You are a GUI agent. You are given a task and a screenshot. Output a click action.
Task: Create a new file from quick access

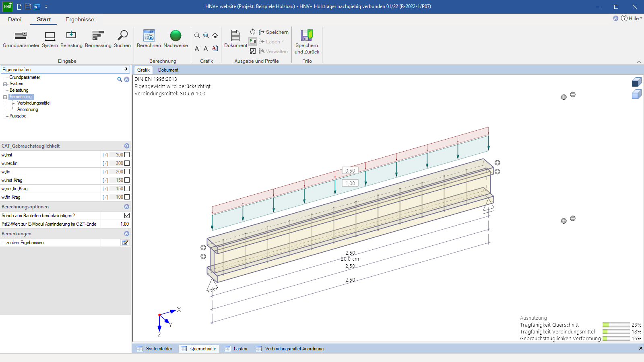19,6
